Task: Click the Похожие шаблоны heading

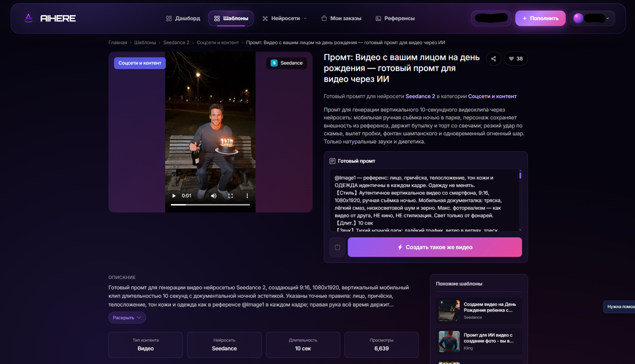Action: [x=459, y=284]
